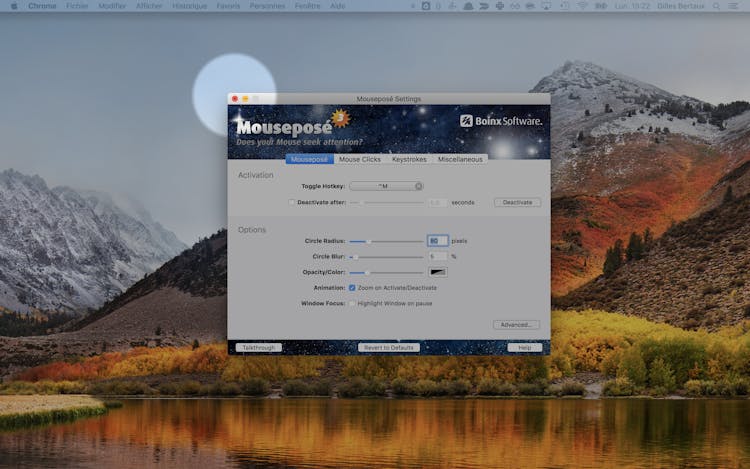Enable the Deactivate after checkbox
Screen dimensions: 750x469
pyautogui.click(x=292, y=202)
